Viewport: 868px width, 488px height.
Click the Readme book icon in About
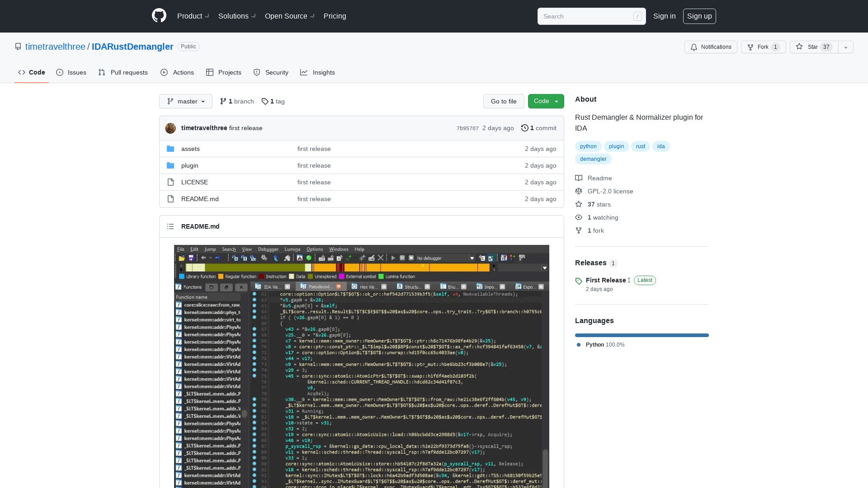[x=579, y=178]
